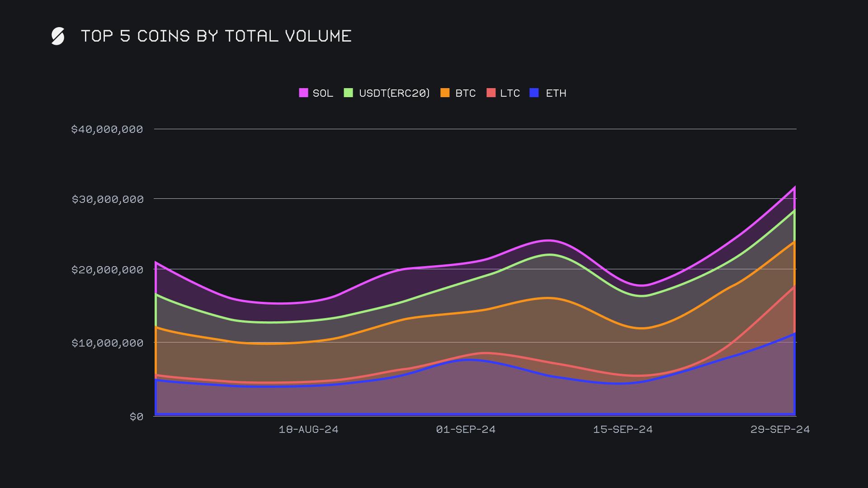Toggle the BTC legend label

point(465,93)
